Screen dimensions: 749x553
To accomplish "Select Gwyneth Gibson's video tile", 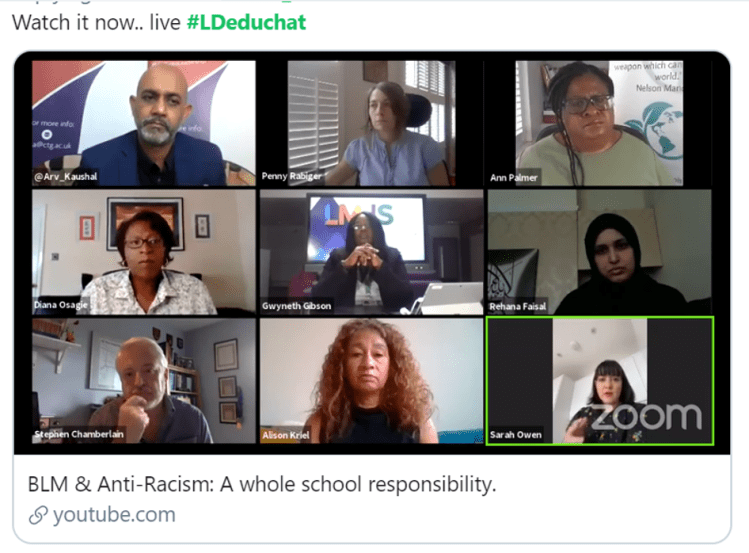I will tap(372, 252).
